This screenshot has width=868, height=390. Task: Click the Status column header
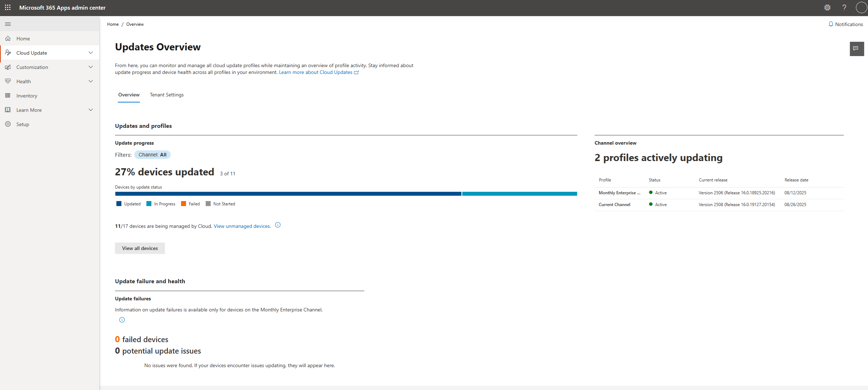(x=654, y=180)
